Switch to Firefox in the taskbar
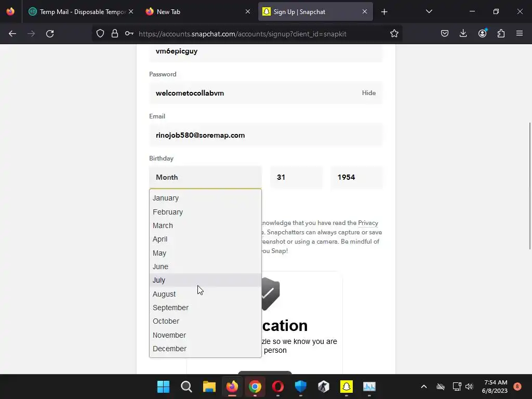Viewport: 532px width, 399px height. point(232,387)
